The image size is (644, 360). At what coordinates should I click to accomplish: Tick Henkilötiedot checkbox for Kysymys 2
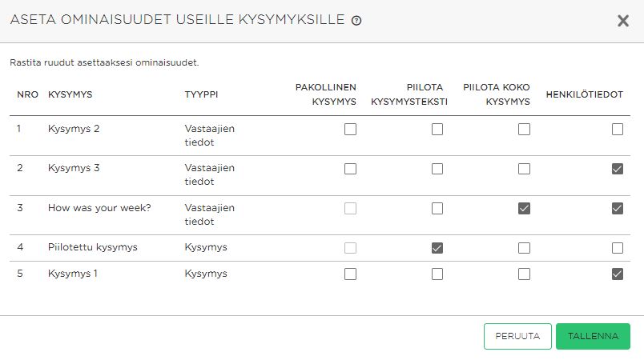(x=618, y=129)
